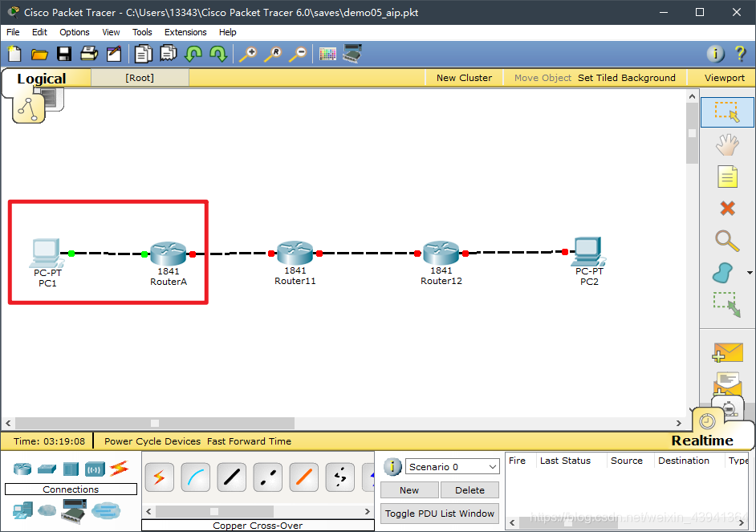Create a new file from the toolbar

click(14, 54)
